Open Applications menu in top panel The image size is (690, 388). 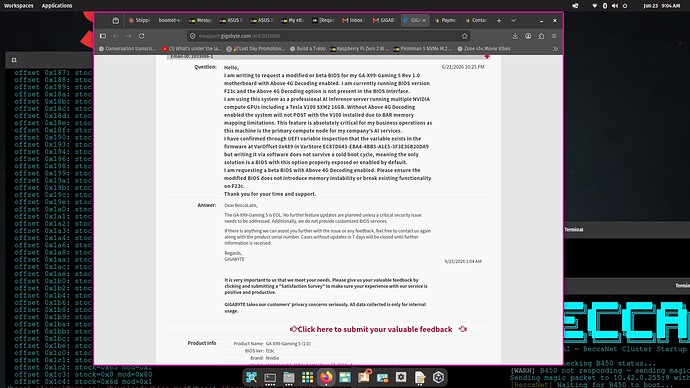pos(57,6)
